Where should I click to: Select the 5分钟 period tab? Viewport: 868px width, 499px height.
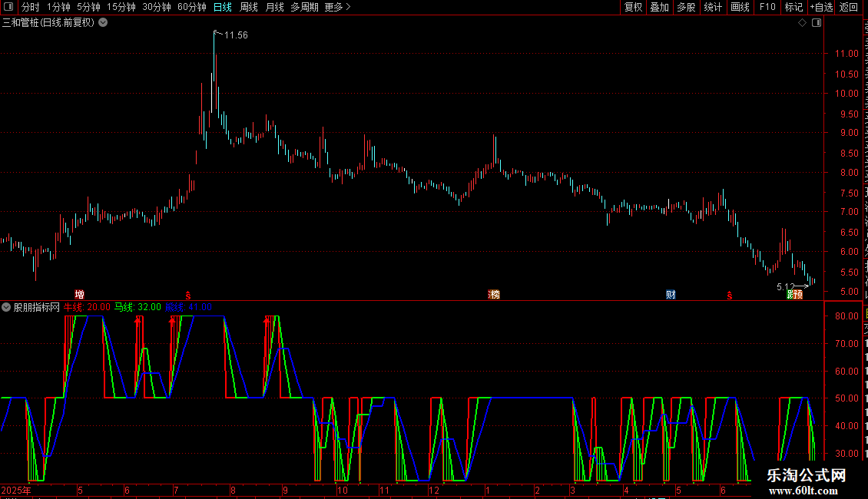click(x=88, y=7)
